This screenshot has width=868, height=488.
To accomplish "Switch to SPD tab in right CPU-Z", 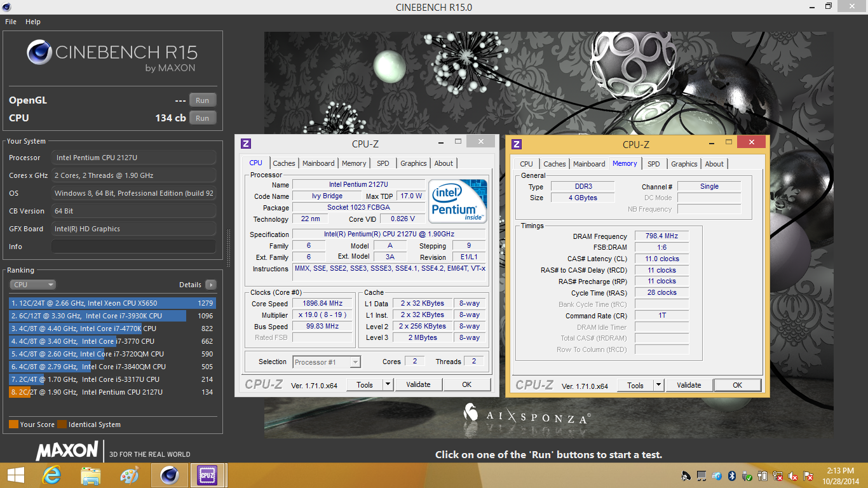I will click(654, 164).
